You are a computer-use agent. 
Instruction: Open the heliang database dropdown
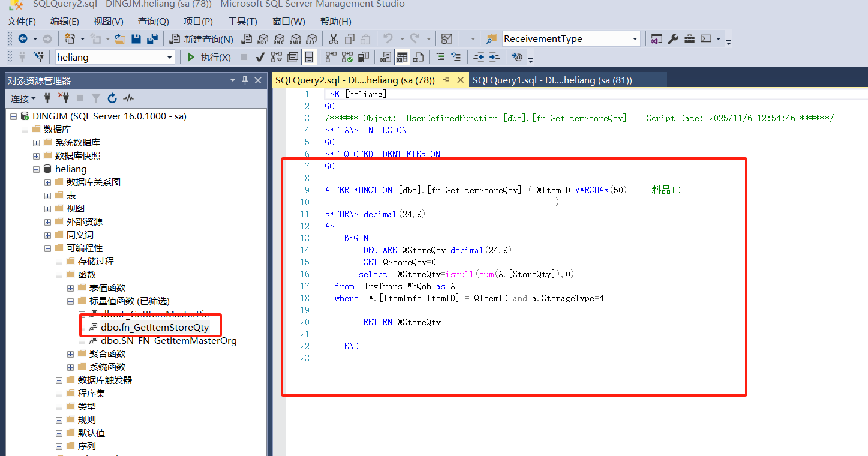coord(169,57)
